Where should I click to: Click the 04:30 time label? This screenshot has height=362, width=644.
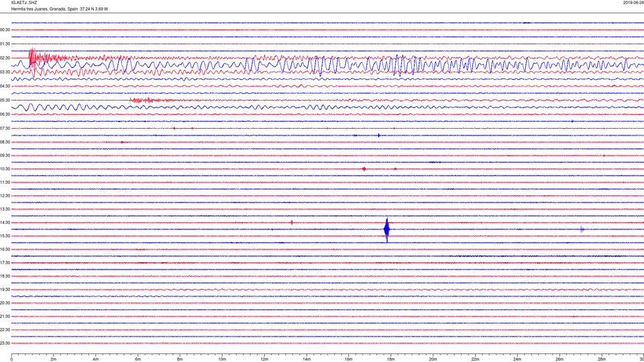click(5, 86)
